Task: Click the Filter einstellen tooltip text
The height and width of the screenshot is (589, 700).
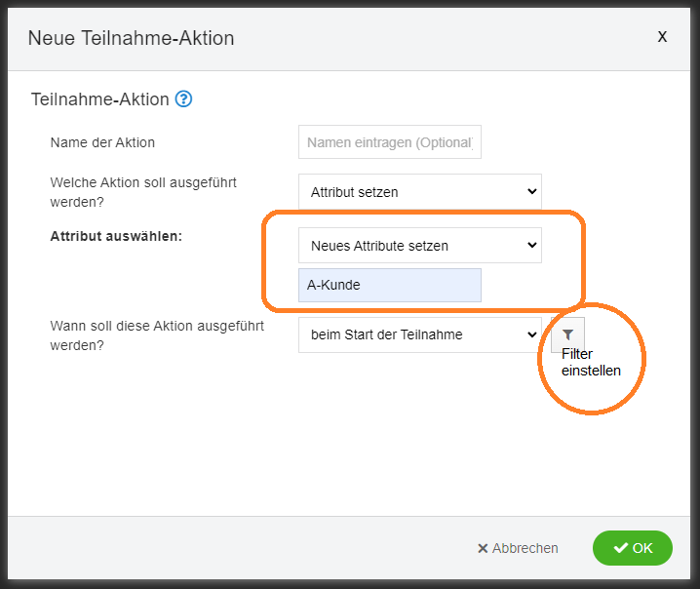Action: 591,362
